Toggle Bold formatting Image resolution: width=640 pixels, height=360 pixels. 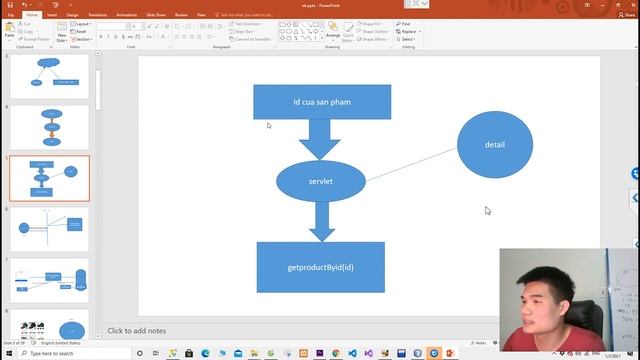101,37
